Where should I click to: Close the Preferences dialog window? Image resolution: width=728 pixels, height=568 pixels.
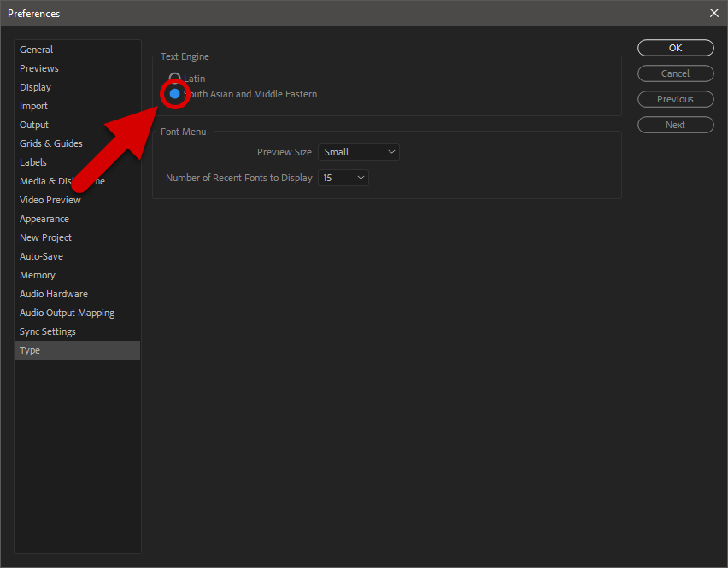coord(713,13)
